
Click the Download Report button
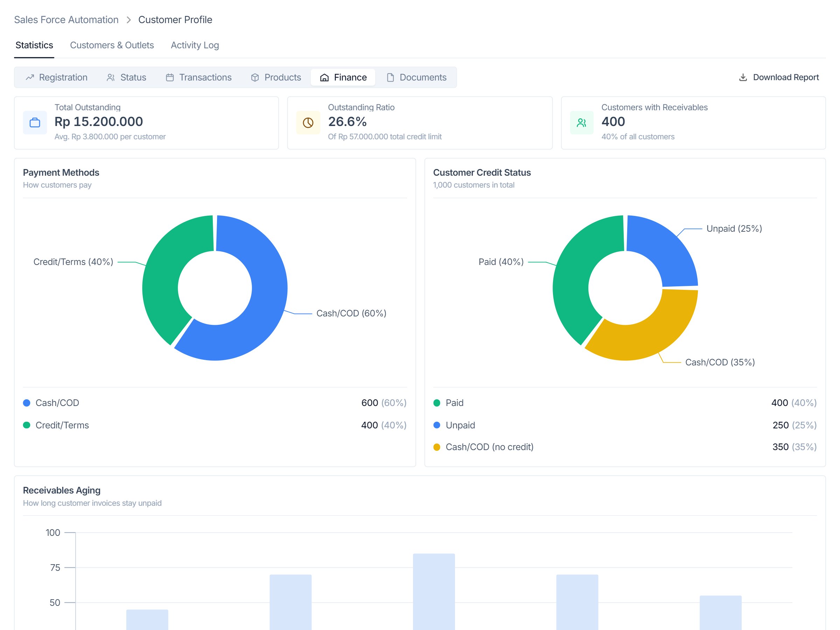tap(779, 77)
